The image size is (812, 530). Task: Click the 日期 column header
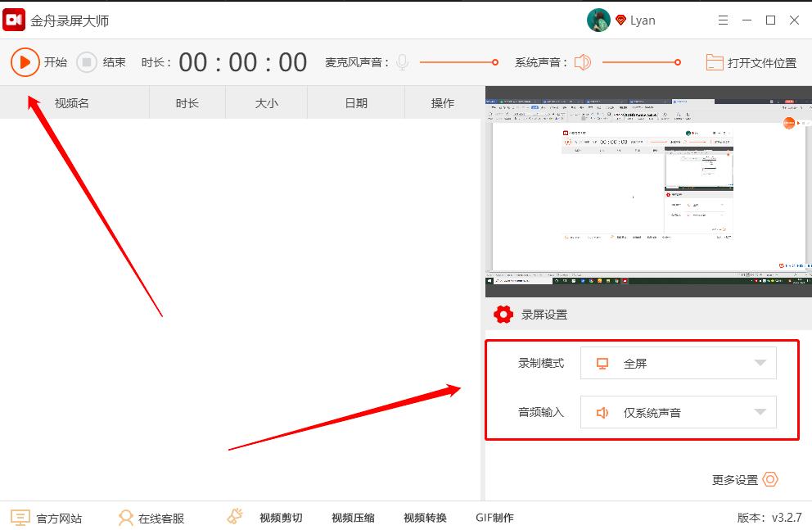(x=356, y=103)
